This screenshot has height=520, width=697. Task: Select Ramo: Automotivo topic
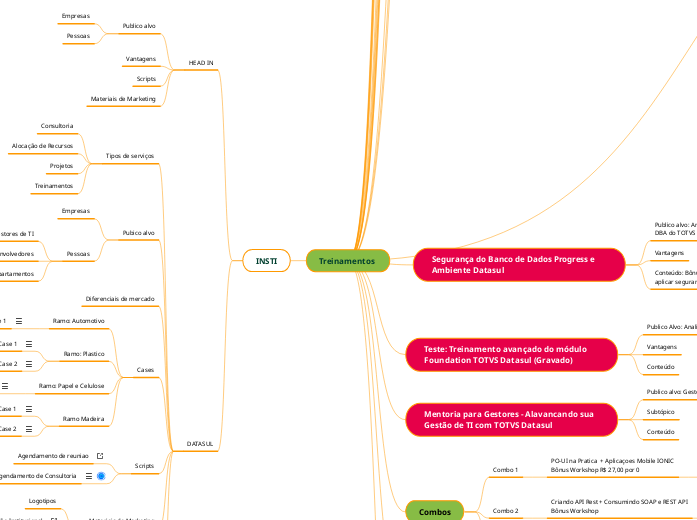tap(79, 321)
